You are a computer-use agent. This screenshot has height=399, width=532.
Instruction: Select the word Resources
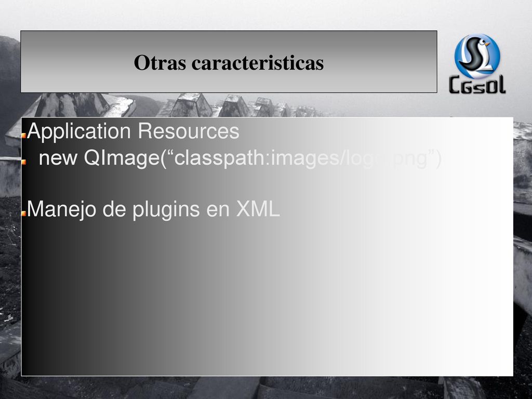coord(189,131)
